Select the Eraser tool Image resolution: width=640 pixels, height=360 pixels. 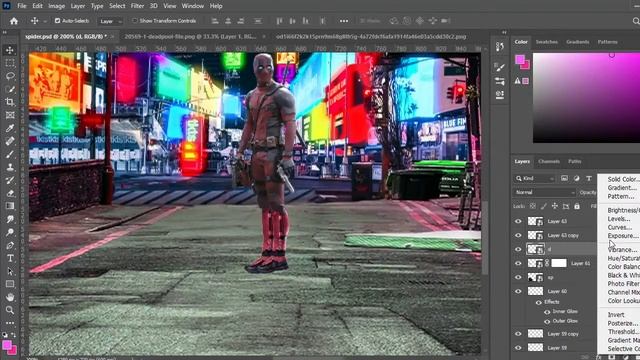tap(10, 193)
